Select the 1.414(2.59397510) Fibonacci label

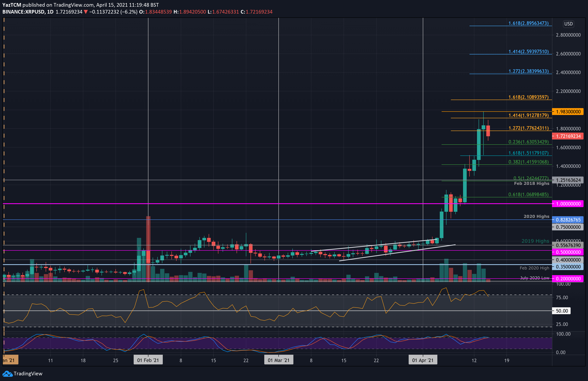point(528,51)
